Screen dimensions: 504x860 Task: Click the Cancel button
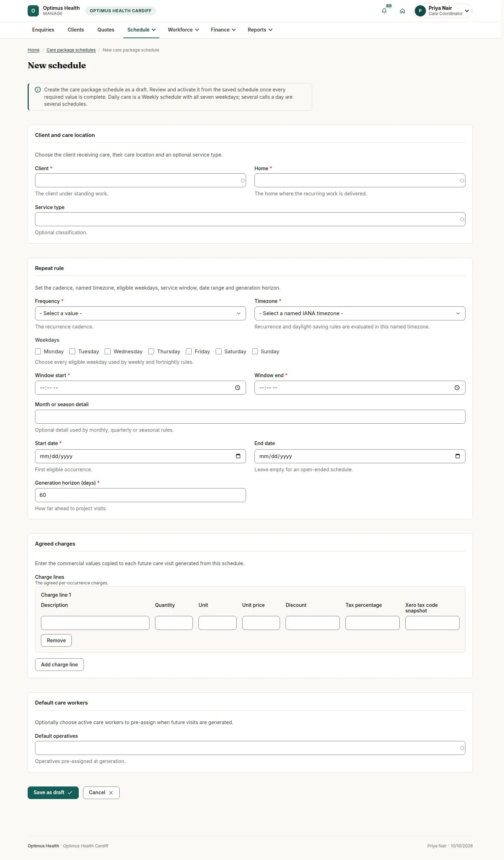point(101,792)
